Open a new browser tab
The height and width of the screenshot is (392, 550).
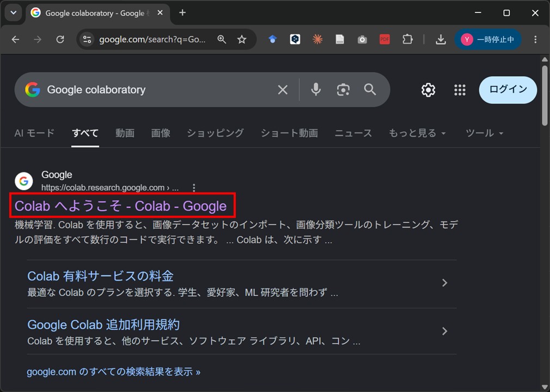pyautogui.click(x=182, y=13)
